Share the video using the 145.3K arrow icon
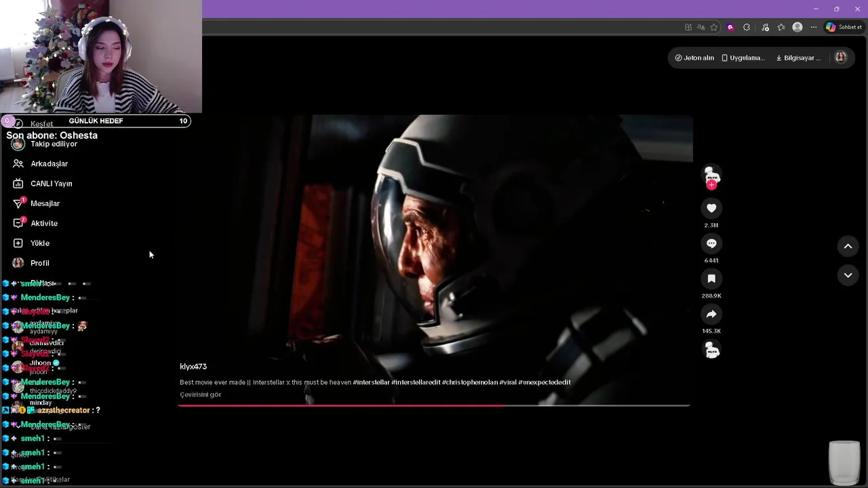This screenshot has height=488, width=868. (711, 314)
